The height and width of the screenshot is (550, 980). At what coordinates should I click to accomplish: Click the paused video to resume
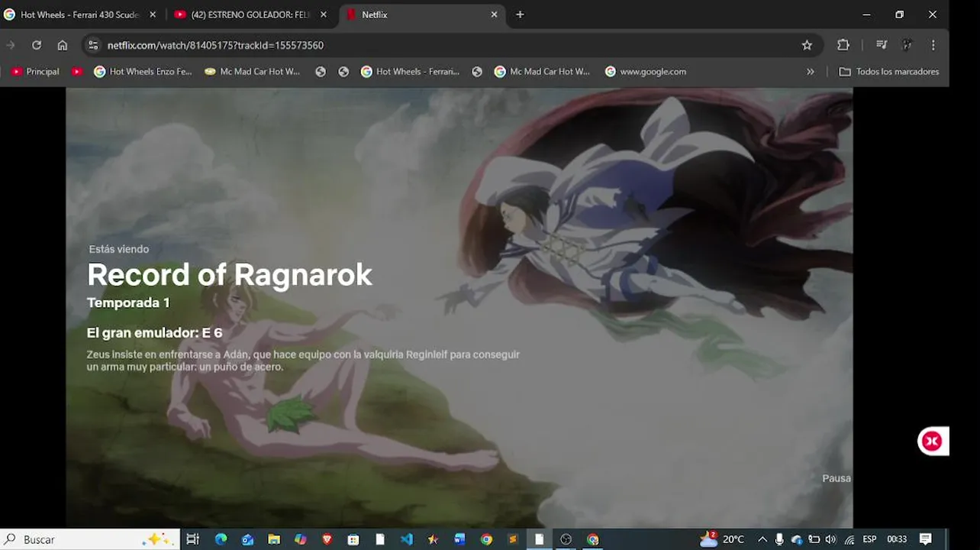pos(459,307)
